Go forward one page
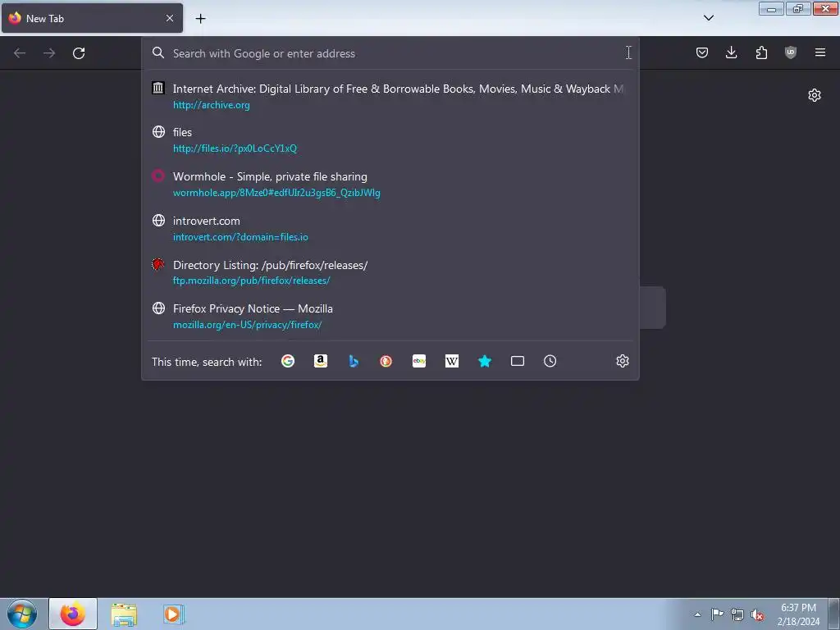 pyautogui.click(x=49, y=53)
